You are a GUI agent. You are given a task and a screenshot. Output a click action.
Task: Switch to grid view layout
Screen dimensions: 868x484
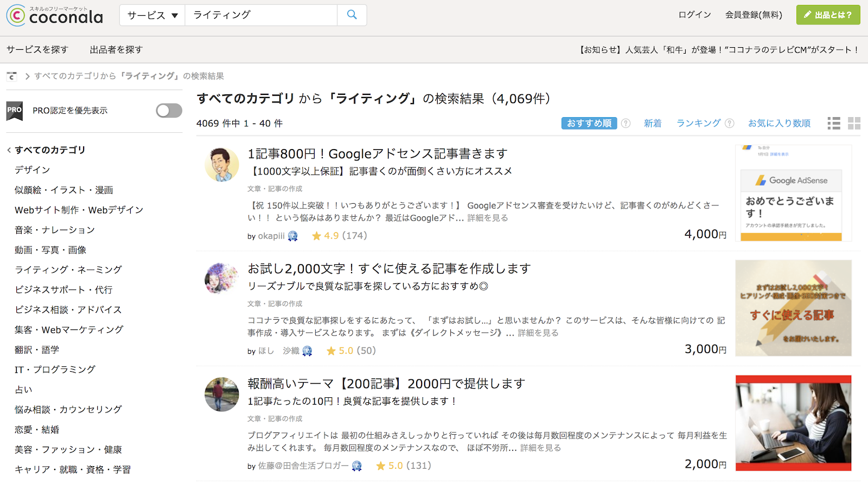[x=854, y=124]
